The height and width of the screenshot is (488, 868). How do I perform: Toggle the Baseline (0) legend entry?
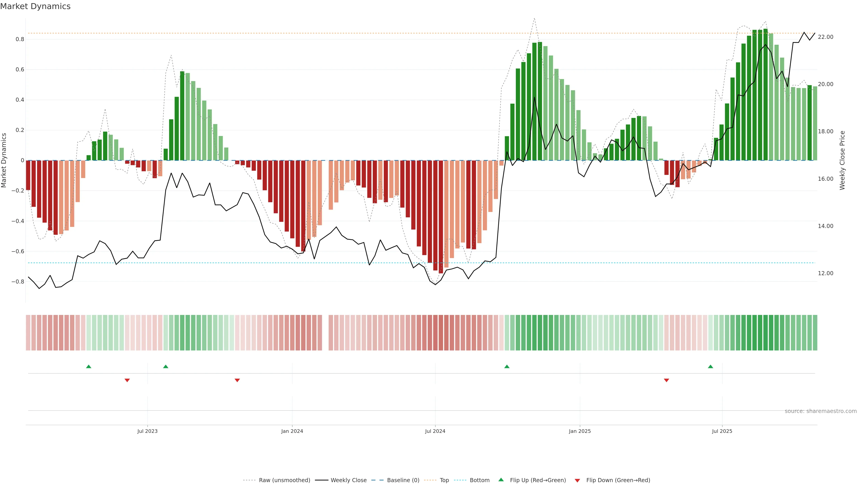403,480
